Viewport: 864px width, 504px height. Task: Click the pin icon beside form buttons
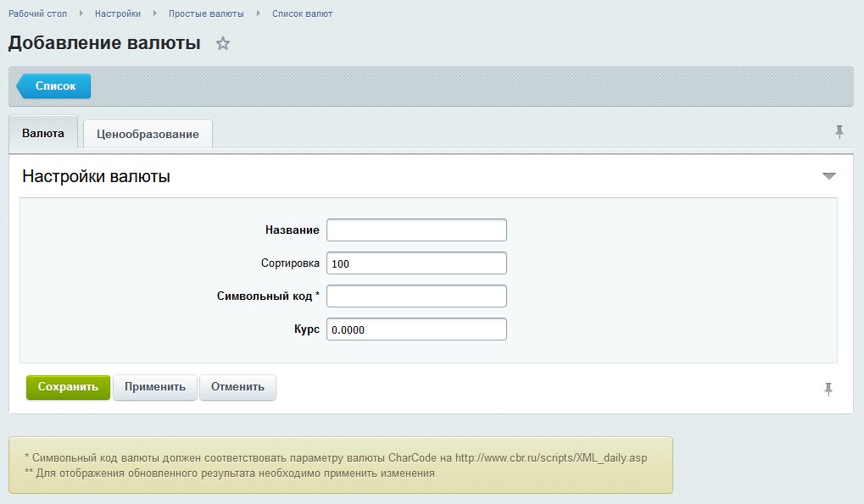(828, 390)
